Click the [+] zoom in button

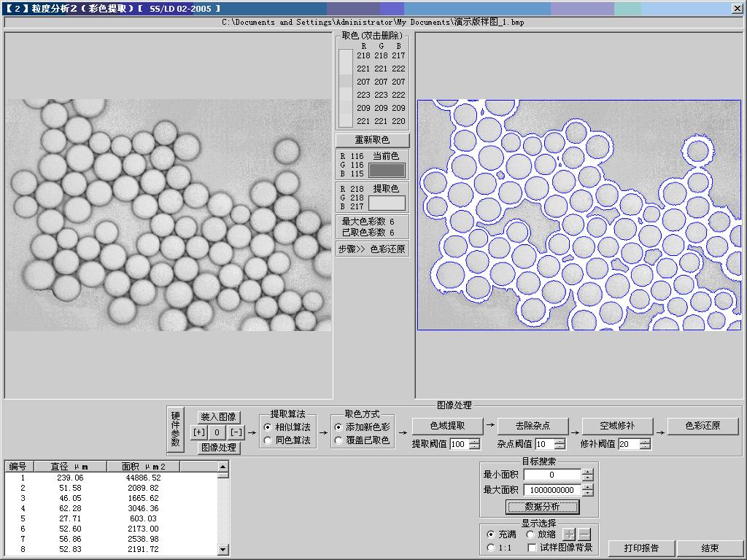[199, 432]
